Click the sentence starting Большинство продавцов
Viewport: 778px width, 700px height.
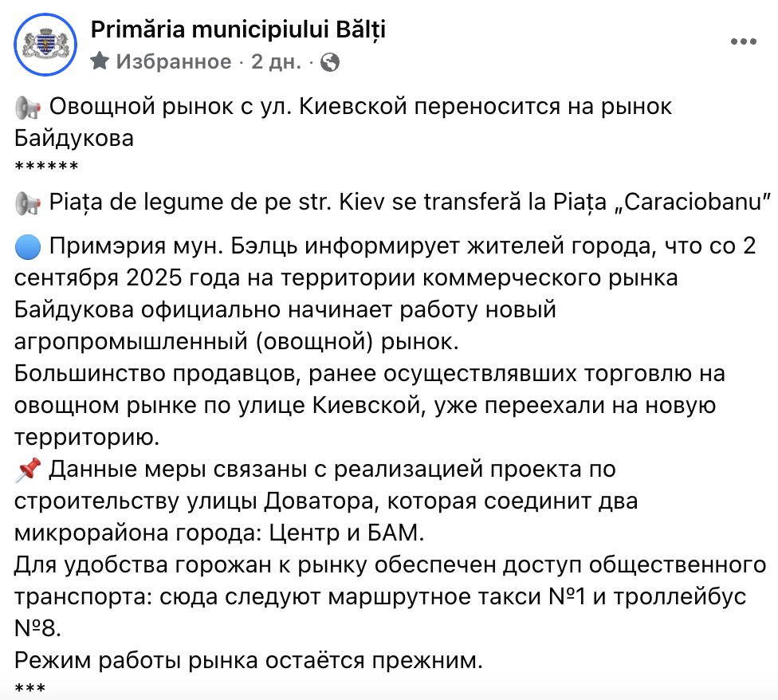[x=370, y=405]
